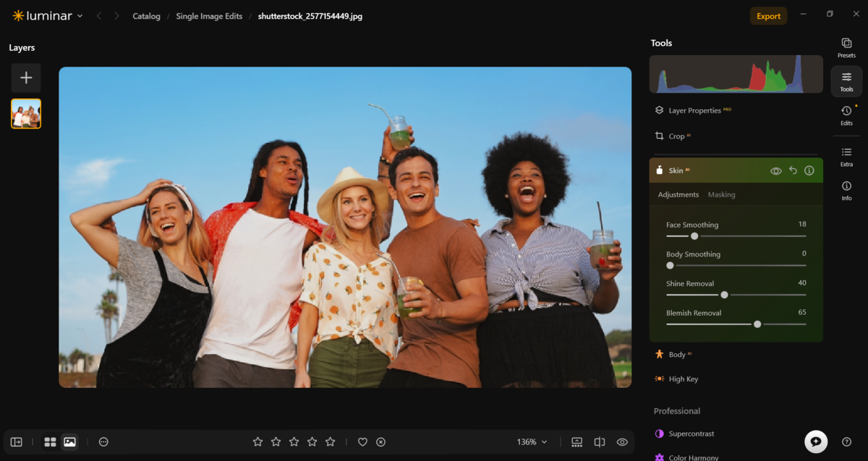Go to Catalog in the breadcrumb
This screenshot has height=461, width=868.
pyautogui.click(x=146, y=16)
